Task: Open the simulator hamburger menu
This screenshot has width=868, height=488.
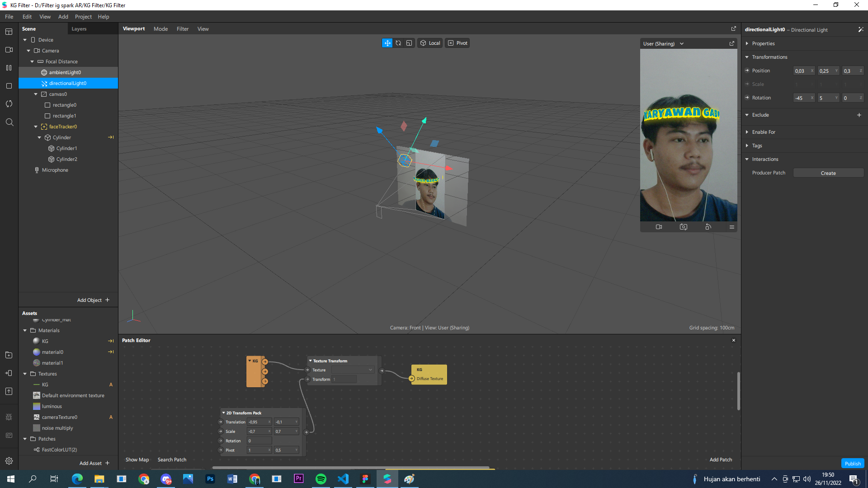Action: click(x=732, y=227)
